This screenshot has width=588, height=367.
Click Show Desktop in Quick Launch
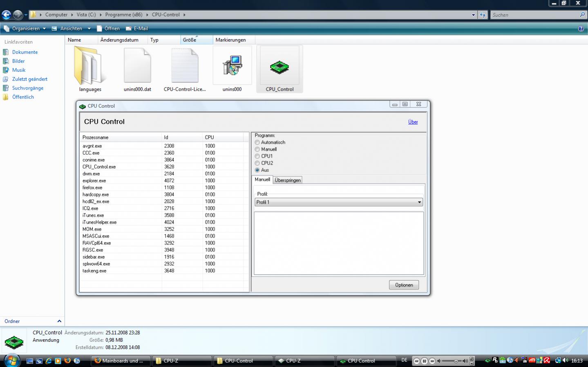pyautogui.click(x=30, y=361)
